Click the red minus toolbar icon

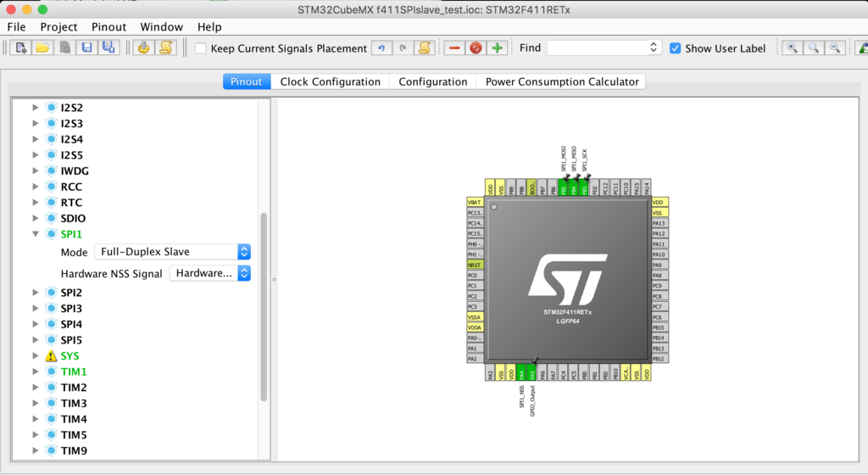[x=454, y=48]
